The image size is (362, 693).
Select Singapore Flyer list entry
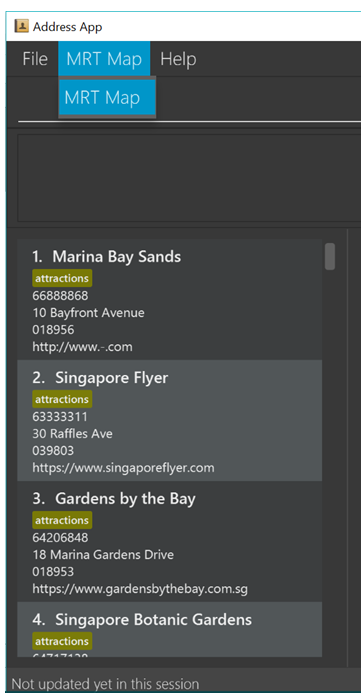click(x=170, y=420)
